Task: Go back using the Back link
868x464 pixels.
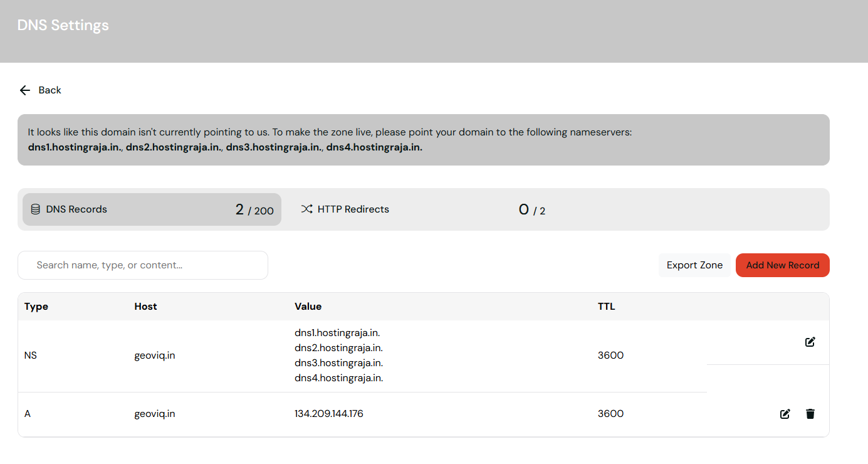Action: point(50,90)
